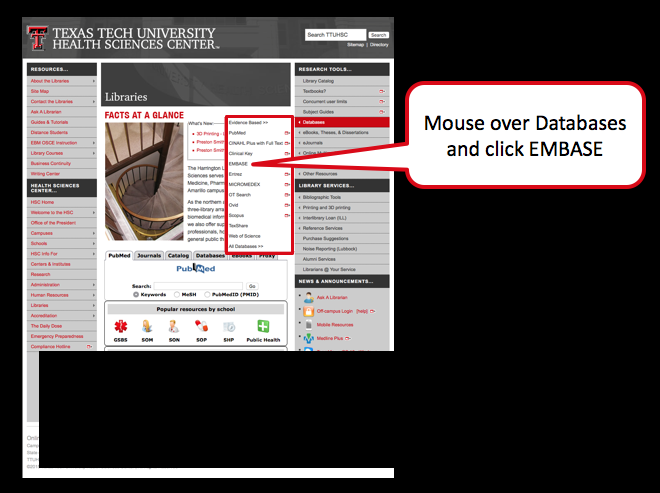Expand the About the Libraries submenu arrow

coord(93,81)
